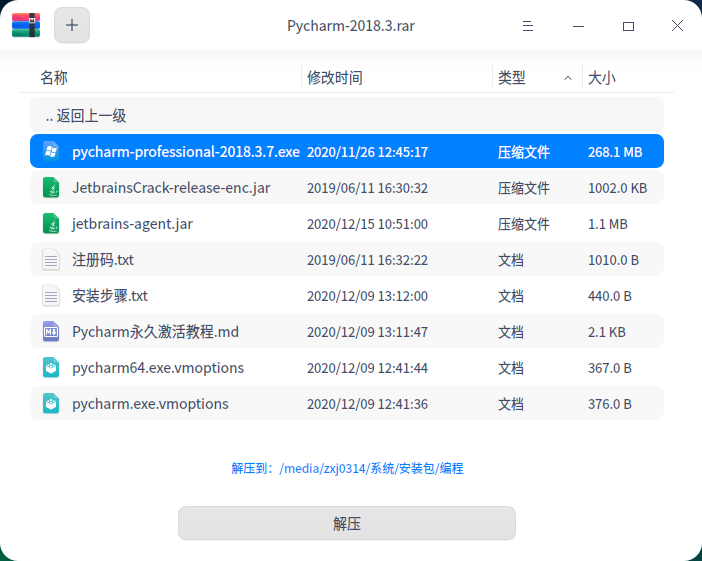Add files with the plus button
The image size is (702, 561).
point(72,25)
